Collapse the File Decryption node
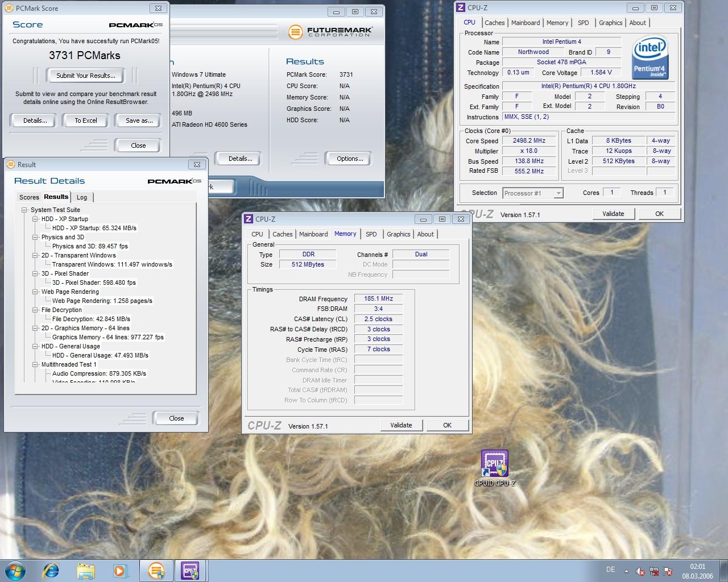The width and height of the screenshot is (728, 582). pyautogui.click(x=35, y=310)
